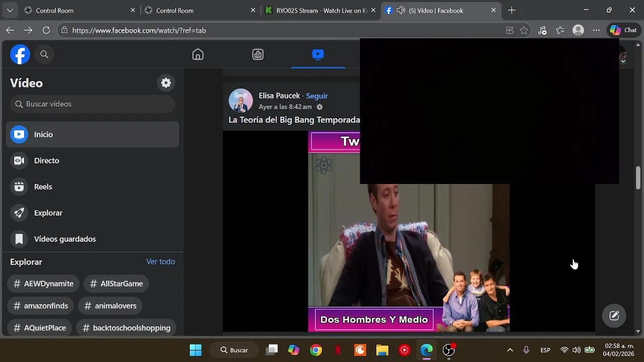The width and height of the screenshot is (644, 362).
Task: Click the new message compose icon
Action: [x=614, y=316]
